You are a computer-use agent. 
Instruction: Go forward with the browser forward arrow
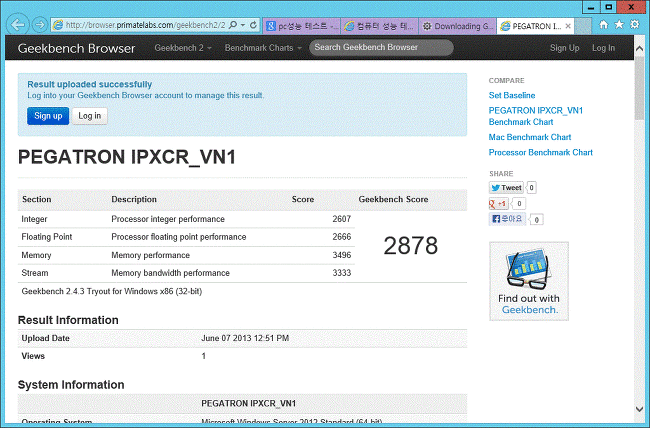pyautogui.click(x=40, y=25)
